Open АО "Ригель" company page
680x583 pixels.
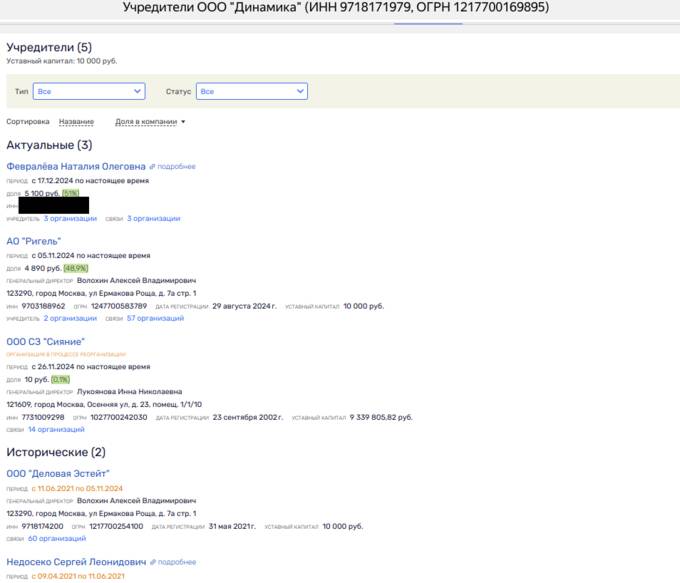click(x=34, y=241)
